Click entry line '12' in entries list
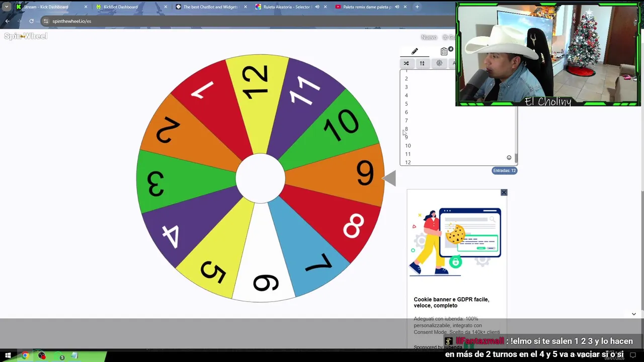 click(408, 162)
